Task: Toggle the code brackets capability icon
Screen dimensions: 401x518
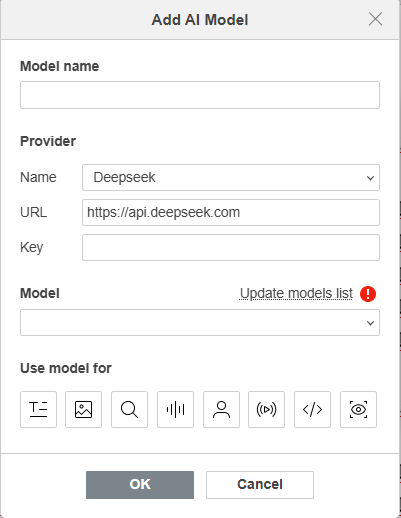Action: (x=312, y=409)
